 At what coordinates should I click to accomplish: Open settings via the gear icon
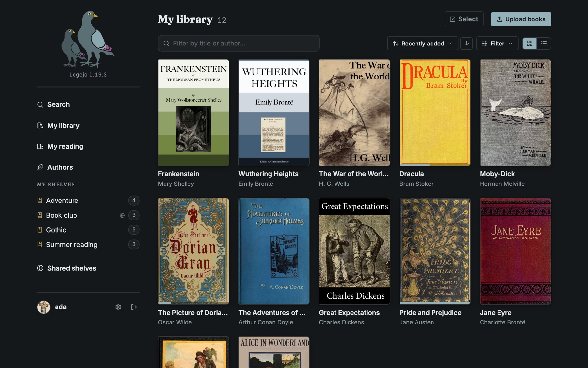point(118,307)
